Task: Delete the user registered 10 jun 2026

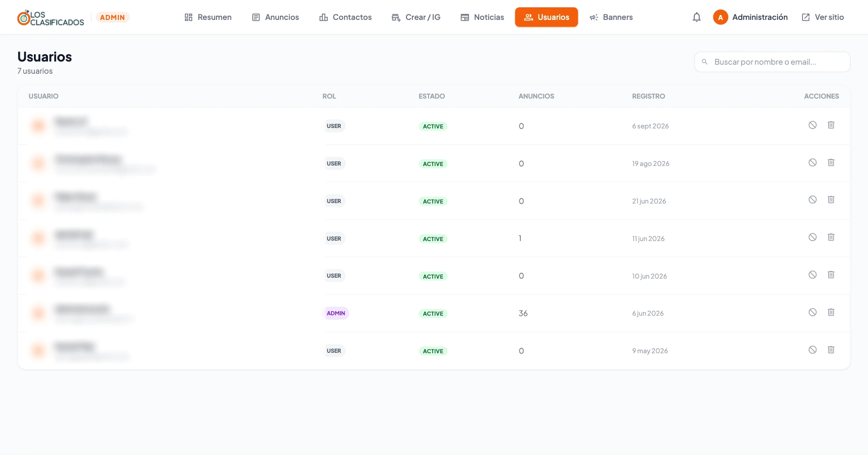Action: pos(831,275)
